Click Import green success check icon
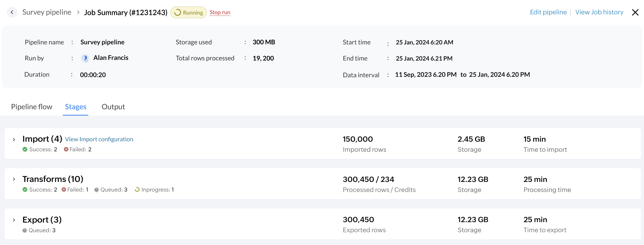The height and width of the screenshot is (245, 644). pyautogui.click(x=25, y=149)
